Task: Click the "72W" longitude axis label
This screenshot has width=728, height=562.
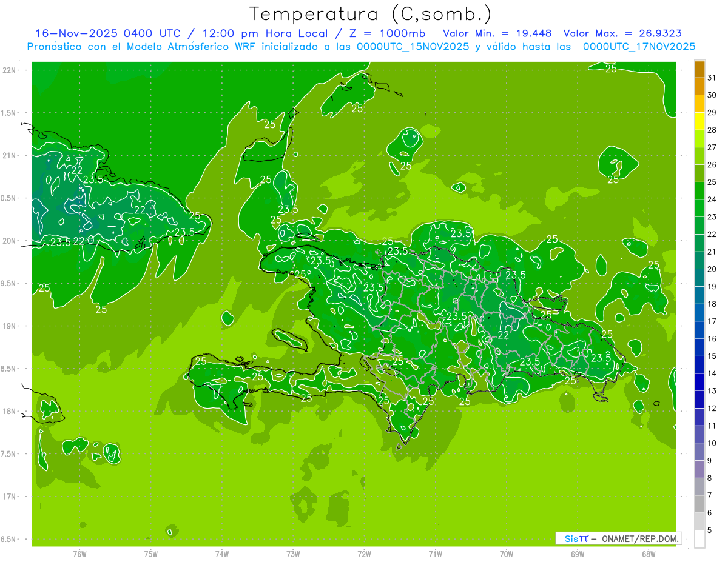Action: 364,554
